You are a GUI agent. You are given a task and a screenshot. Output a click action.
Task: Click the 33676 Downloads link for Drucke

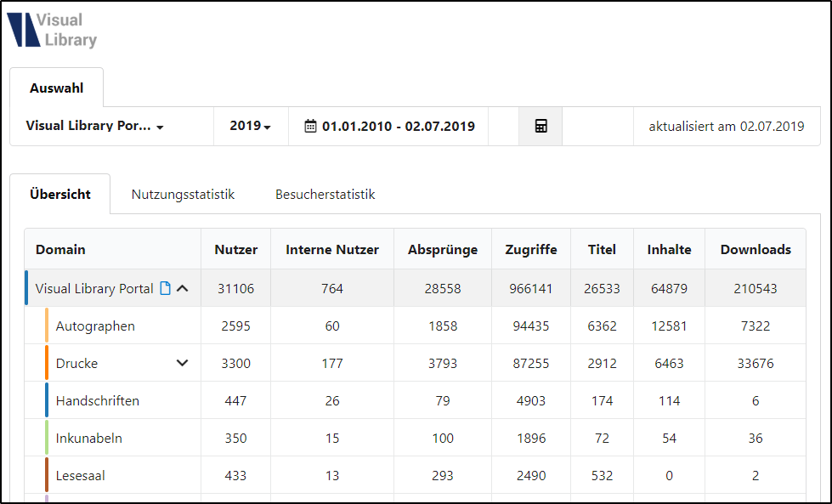(x=755, y=363)
